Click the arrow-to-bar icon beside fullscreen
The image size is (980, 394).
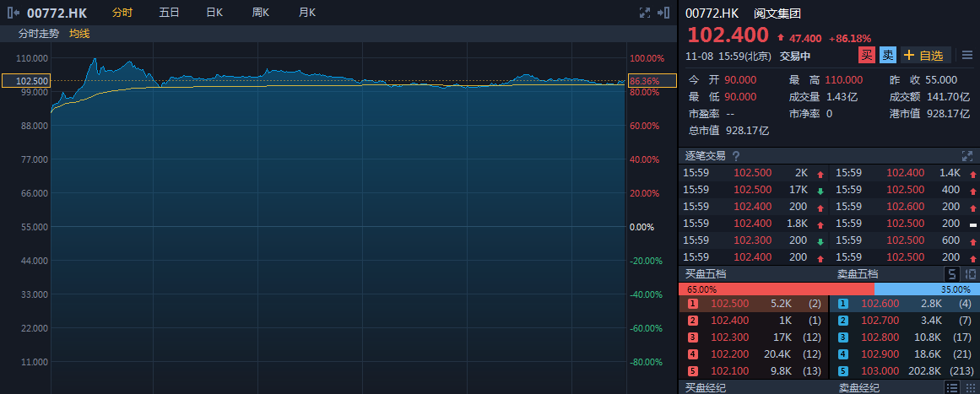point(663,13)
